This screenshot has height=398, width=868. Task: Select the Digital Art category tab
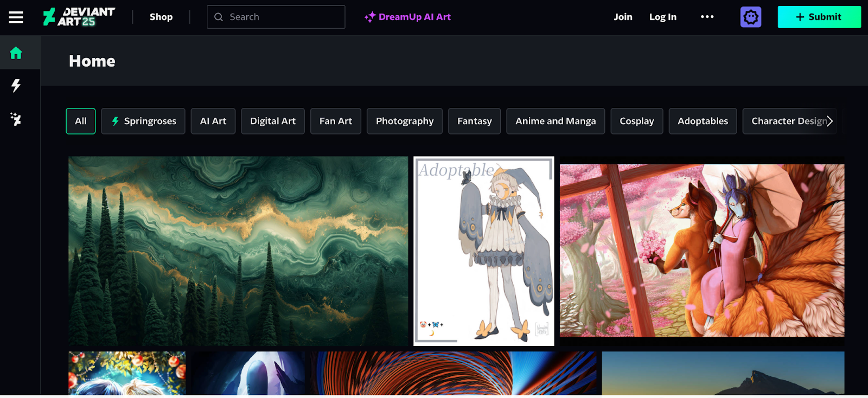click(273, 121)
